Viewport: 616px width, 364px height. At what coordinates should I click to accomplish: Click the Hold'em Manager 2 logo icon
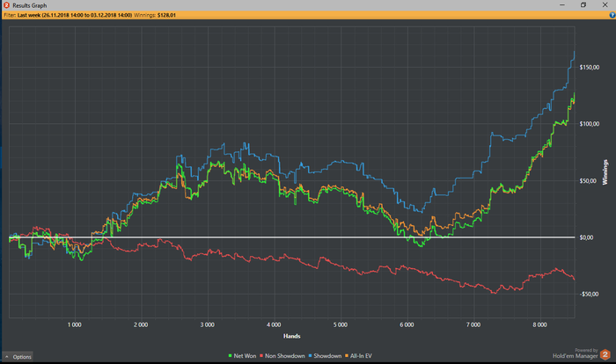(x=605, y=354)
